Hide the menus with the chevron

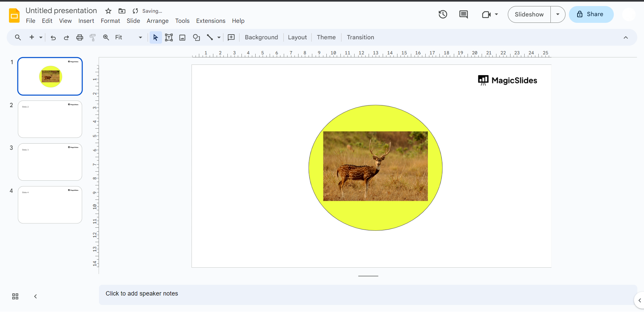tap(626, 38)
